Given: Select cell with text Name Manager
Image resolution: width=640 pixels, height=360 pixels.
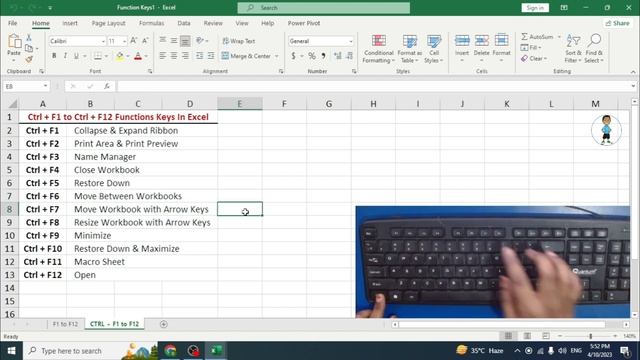Looking at the screenshot, I should coord(105,157).
